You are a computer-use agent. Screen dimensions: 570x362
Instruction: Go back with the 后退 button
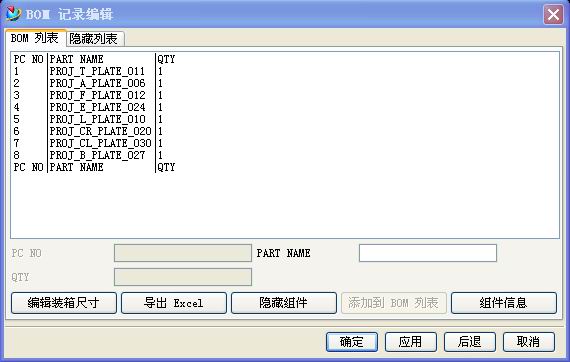click(470, 342)
